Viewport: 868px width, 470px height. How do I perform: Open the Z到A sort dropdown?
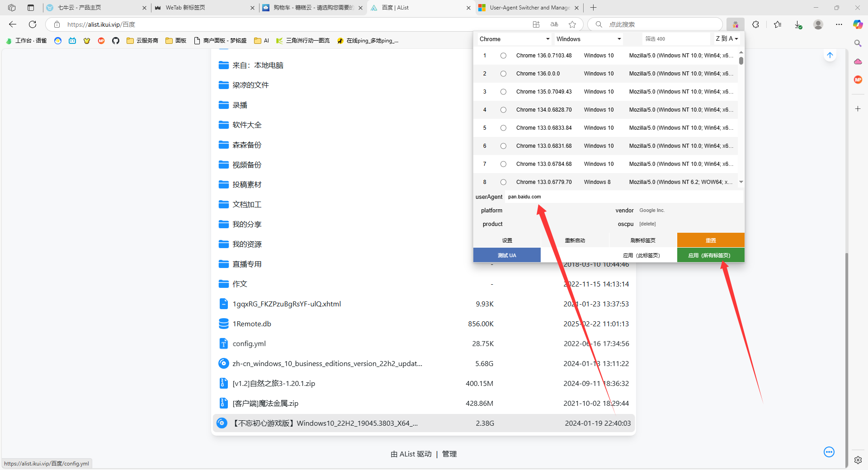click(726, 39)
